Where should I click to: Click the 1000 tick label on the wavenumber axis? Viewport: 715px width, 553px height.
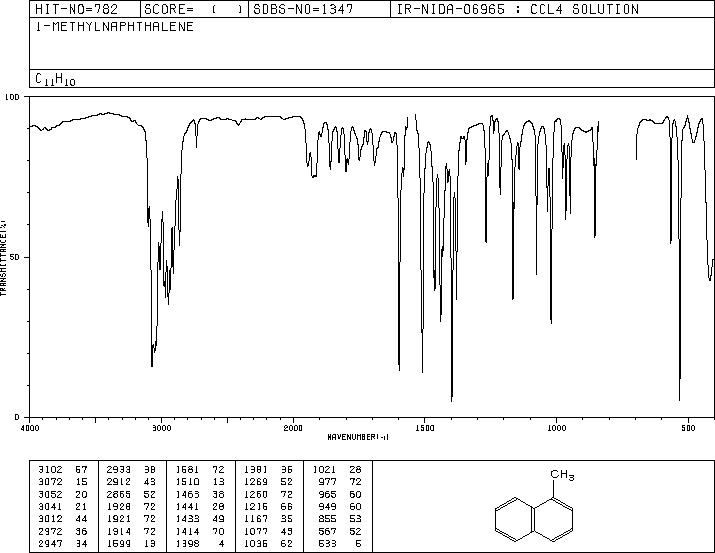click(x=556, y=428)
